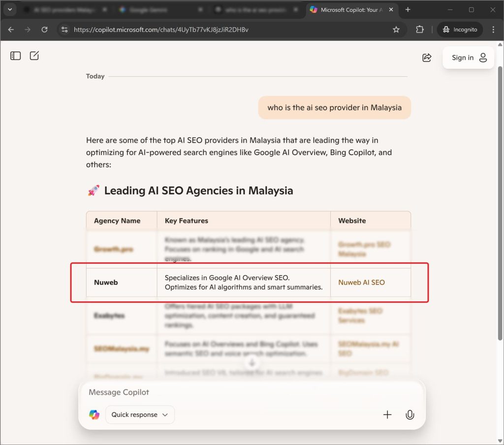Open the tab search dropdown arrow
Viewport: 504px width, 445px height.
10,9
